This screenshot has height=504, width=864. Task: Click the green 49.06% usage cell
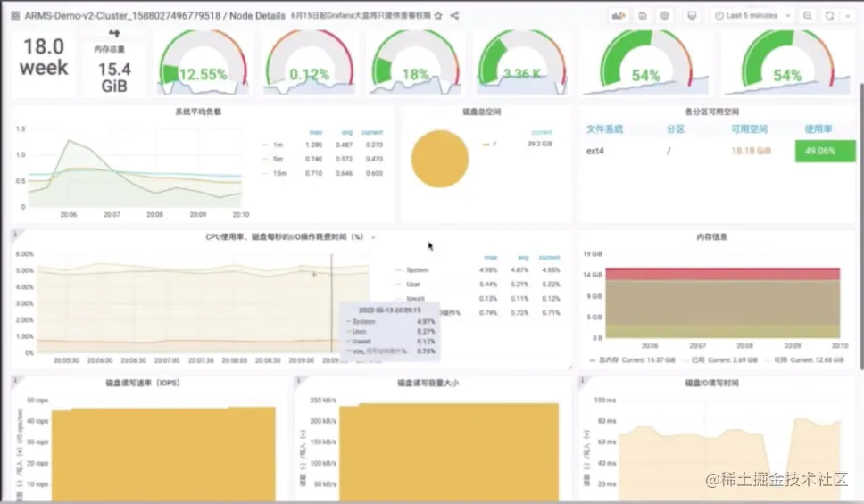825,151
